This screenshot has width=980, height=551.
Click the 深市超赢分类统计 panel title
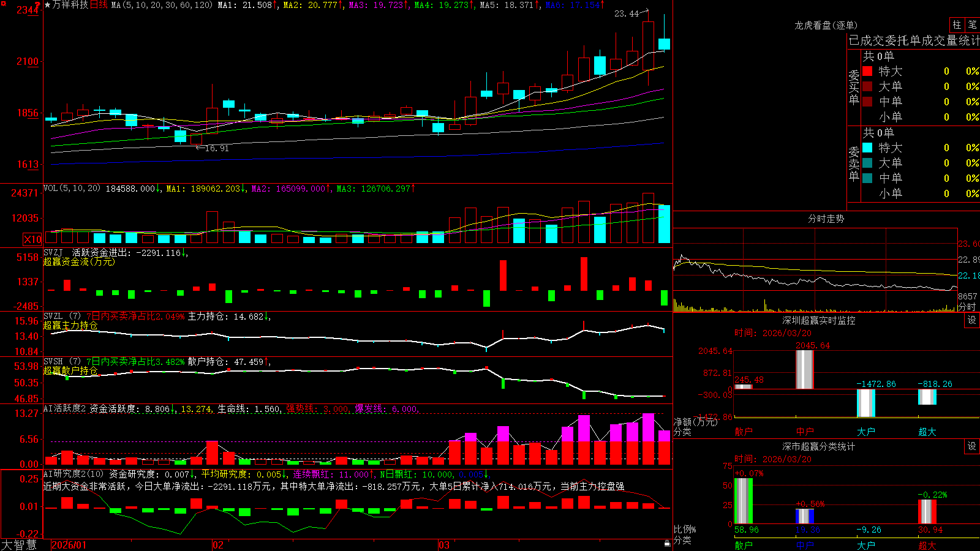coord(818,446)
